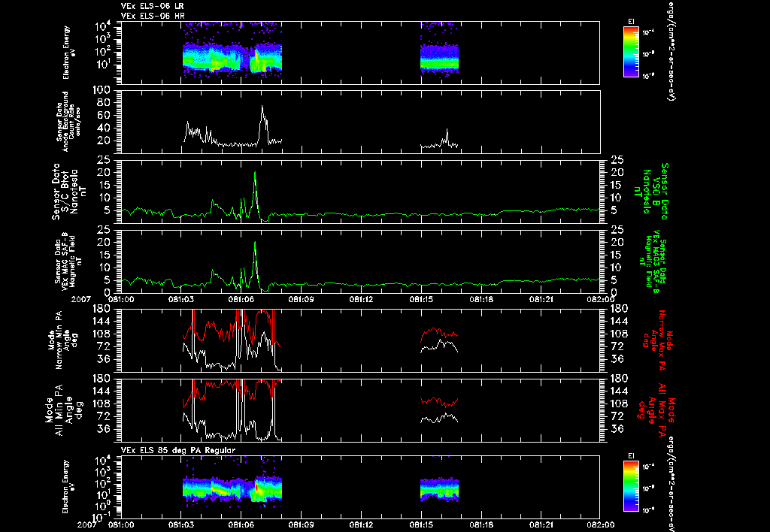This screenshot has width=770, height=532.
Task: Click the '081:21' tick under the bottom spectrogram
Action: (x=541, y=525)
